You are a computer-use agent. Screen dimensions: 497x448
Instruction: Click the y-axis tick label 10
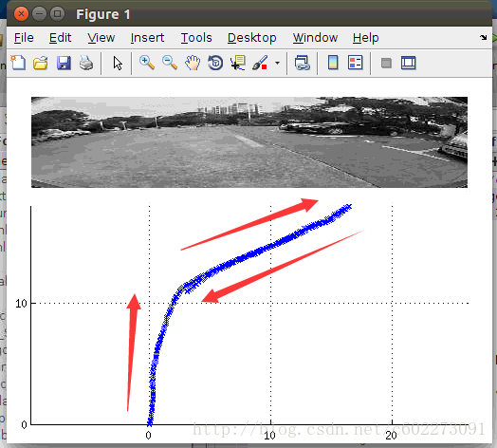[x=21, y=304]
